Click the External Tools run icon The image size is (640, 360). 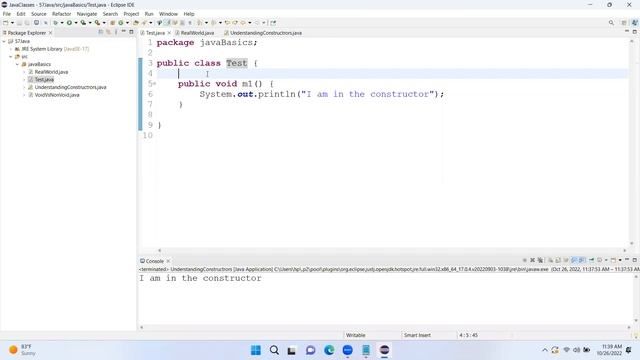coord(97,23)
